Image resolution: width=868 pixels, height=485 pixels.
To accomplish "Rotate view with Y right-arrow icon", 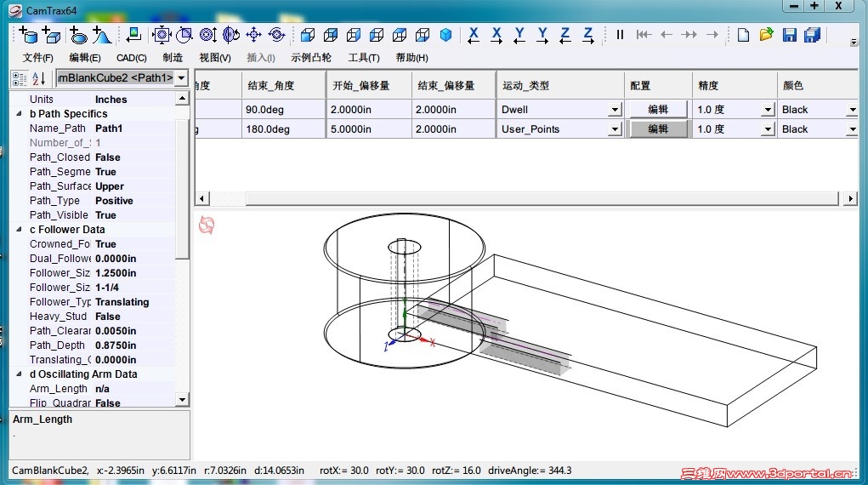I will point(542,35).
